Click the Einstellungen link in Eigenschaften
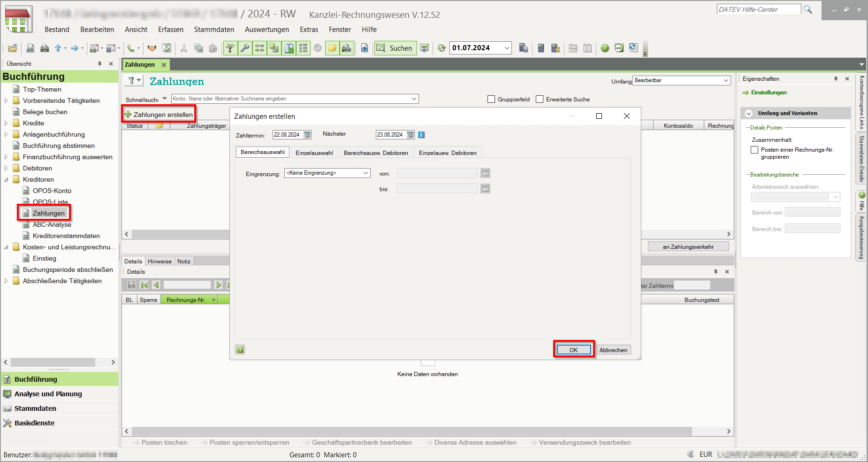This screenshot has width=868, height=462. (769, 92)
